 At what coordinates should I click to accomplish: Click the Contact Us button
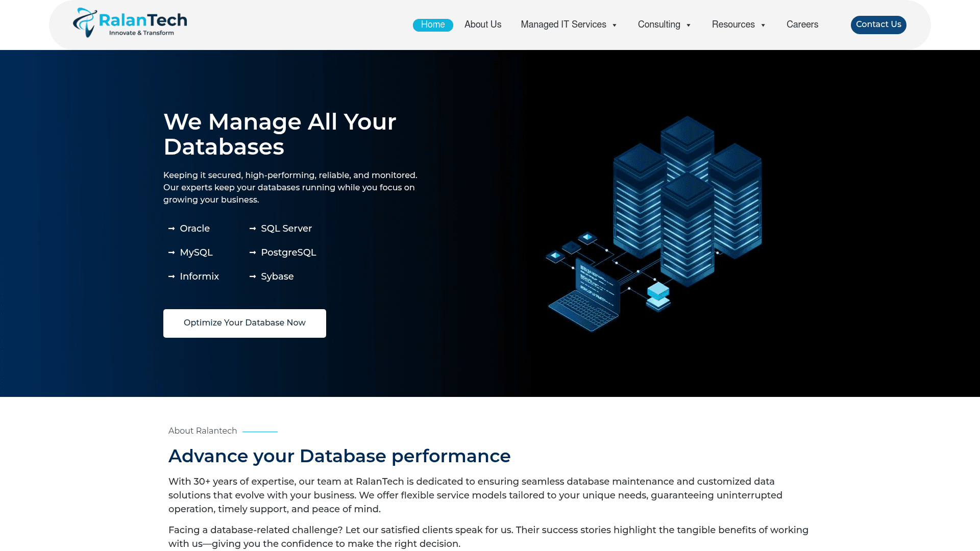tap(878, 24)
